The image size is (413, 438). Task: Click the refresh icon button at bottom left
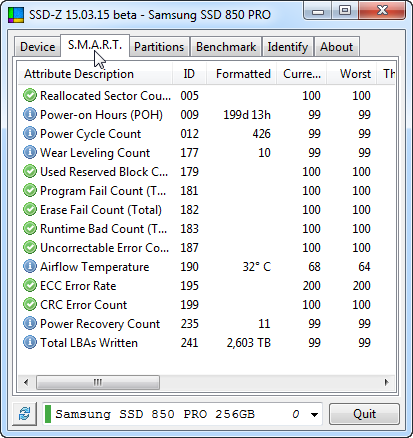(x=24, y=414)
